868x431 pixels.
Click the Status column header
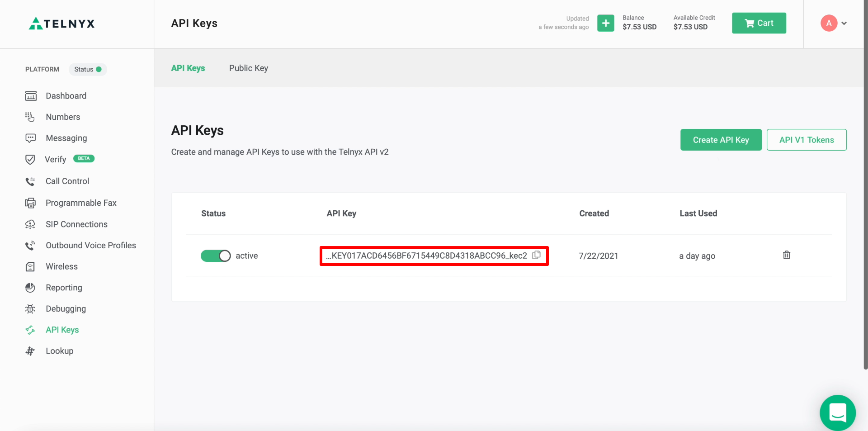213,213
